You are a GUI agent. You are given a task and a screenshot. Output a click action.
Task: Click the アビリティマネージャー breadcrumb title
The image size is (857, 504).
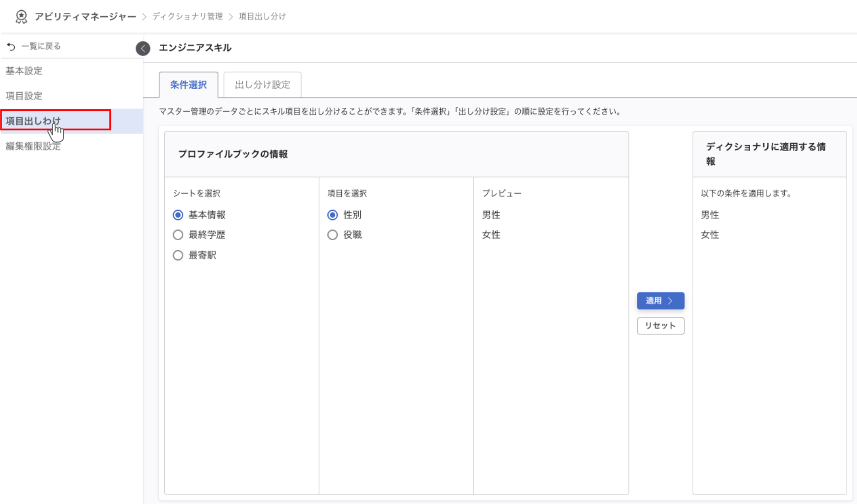(85, 17)
